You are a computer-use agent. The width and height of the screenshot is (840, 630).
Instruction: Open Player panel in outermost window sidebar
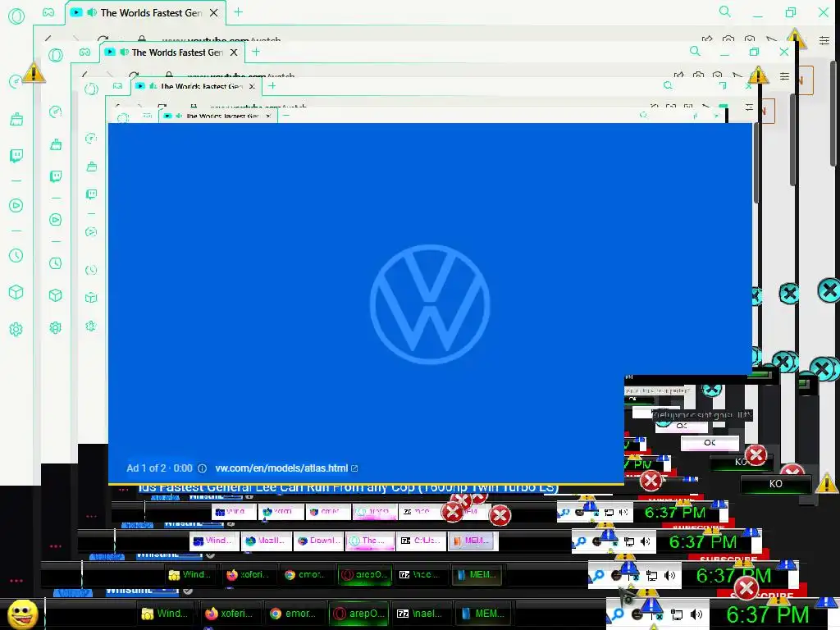(x=16, y=205)
